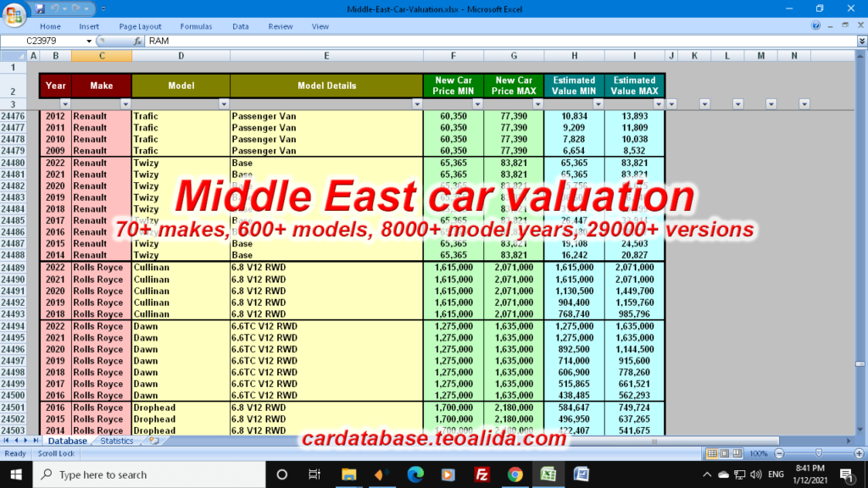
Task: Zoom in using the plus button
Action: coord(859,453)
